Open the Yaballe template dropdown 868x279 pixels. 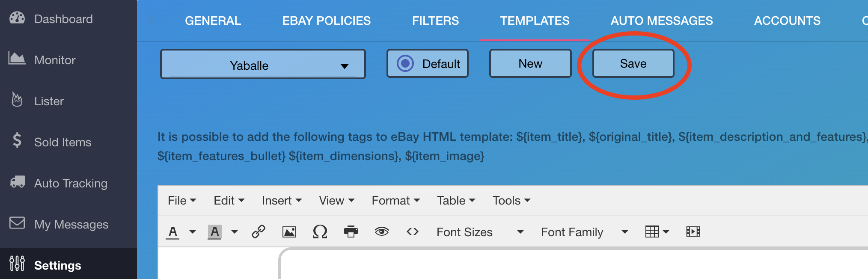(263, 64)
